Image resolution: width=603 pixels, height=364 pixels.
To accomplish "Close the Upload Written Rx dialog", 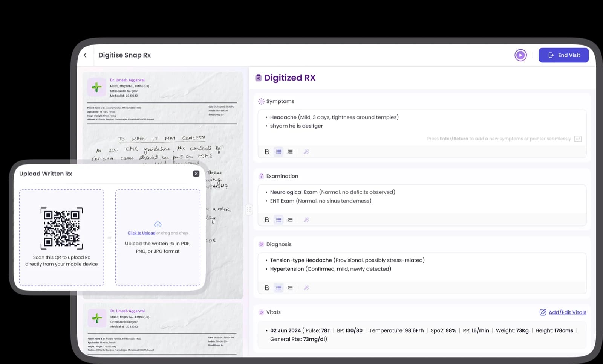I will (196, 174).
